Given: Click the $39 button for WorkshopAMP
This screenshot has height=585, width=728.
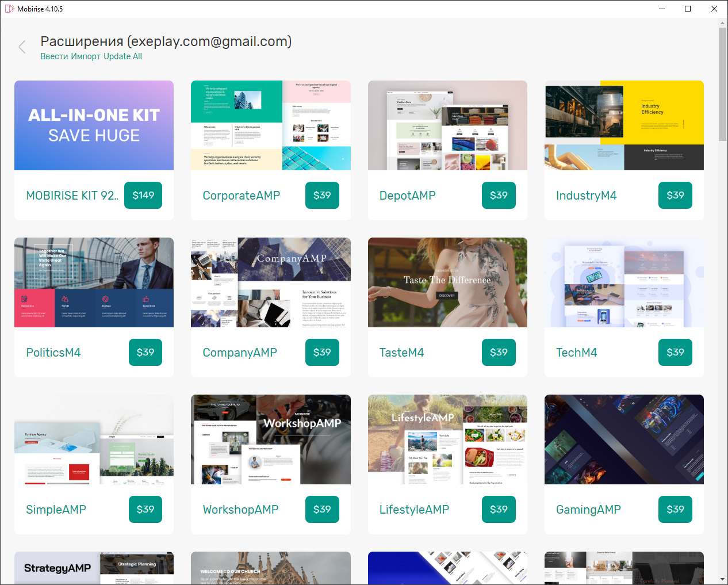Looking at the screenshot, I should pos(322,509).
